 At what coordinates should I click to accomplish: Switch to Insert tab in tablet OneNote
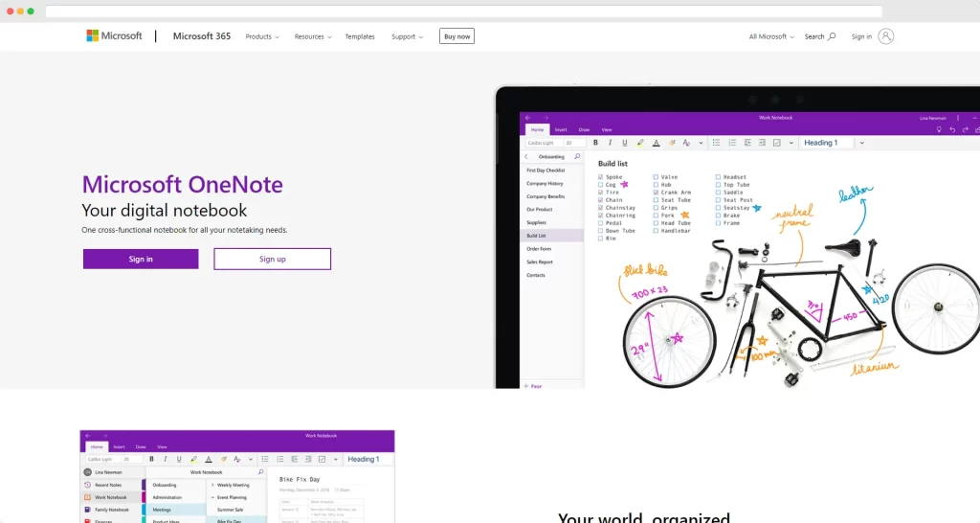coord(561,129)
